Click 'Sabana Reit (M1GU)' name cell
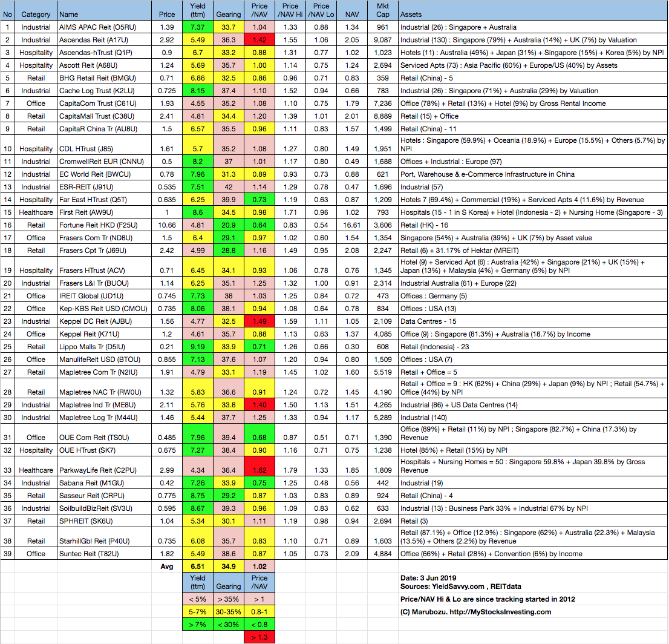Screen dimensions: 669x644 point(104,483)
